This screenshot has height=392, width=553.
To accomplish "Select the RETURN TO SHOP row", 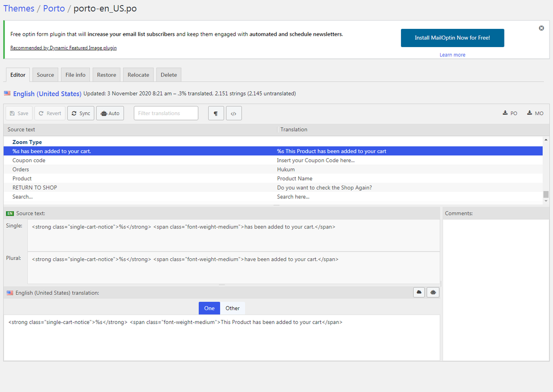I will [x=273, y=188].
